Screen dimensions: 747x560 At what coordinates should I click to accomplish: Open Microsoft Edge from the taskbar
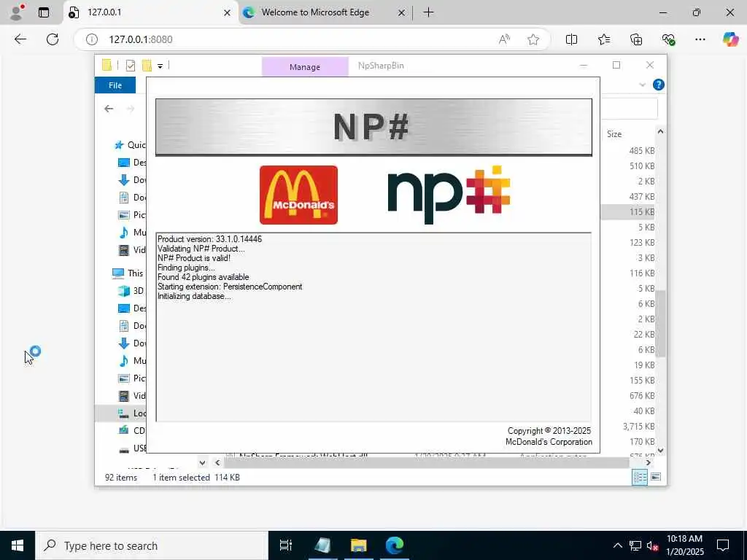(x=395, y=545)
